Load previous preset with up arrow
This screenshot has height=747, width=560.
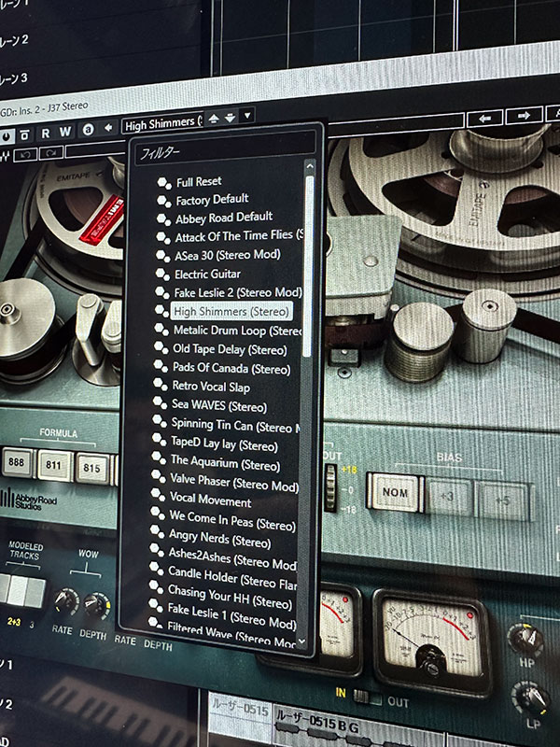[214, 119]
